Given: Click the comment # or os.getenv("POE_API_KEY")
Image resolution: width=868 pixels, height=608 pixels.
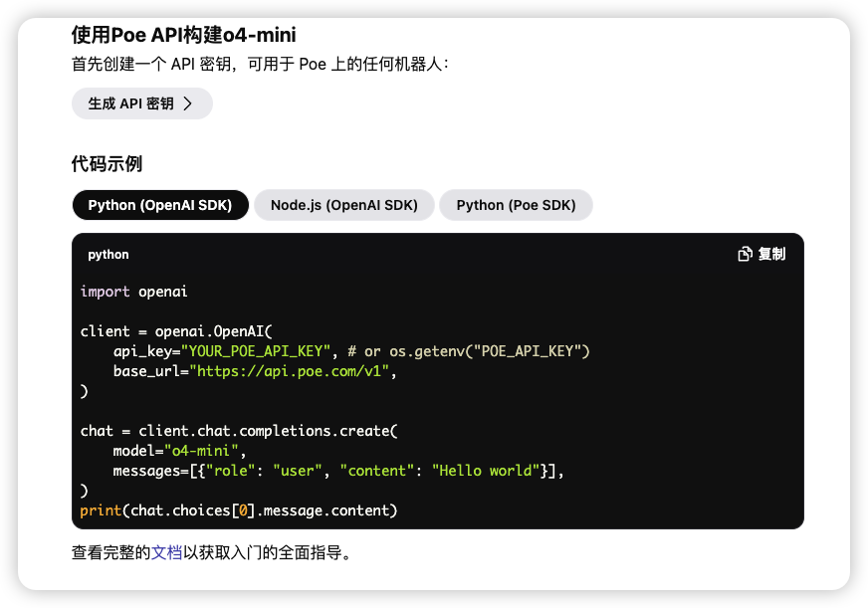Looking at the screenshot, I should [469, 351].
